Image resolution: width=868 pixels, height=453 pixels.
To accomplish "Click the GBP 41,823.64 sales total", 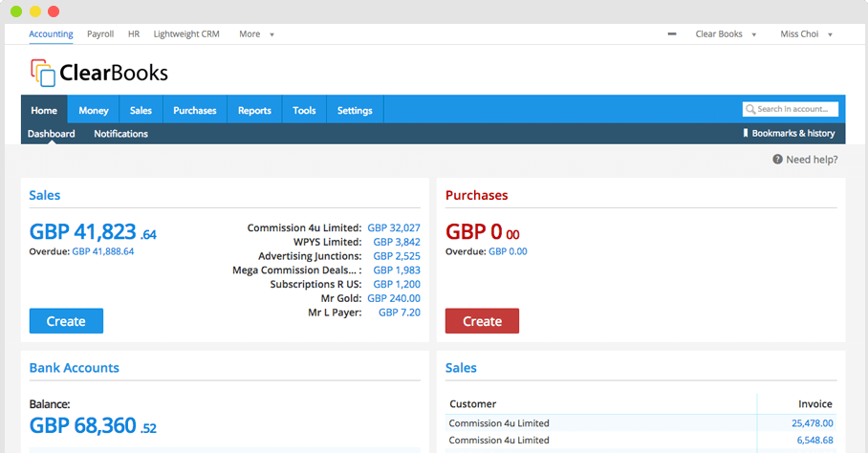I will coord(93,231).
